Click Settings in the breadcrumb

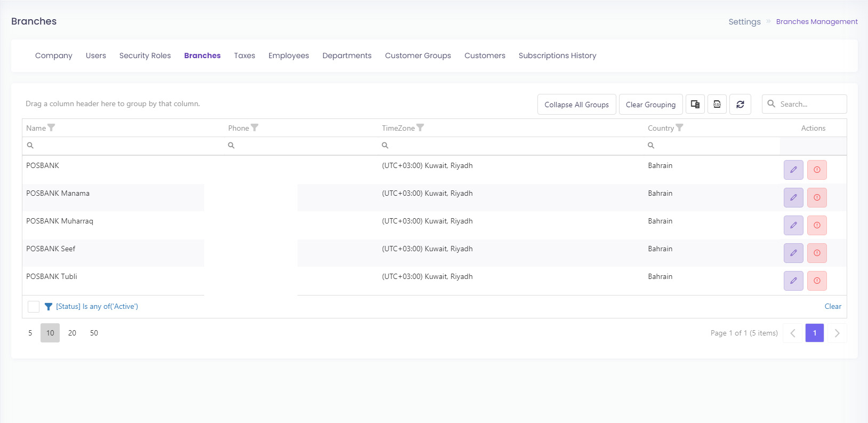[x=745, y=22]
